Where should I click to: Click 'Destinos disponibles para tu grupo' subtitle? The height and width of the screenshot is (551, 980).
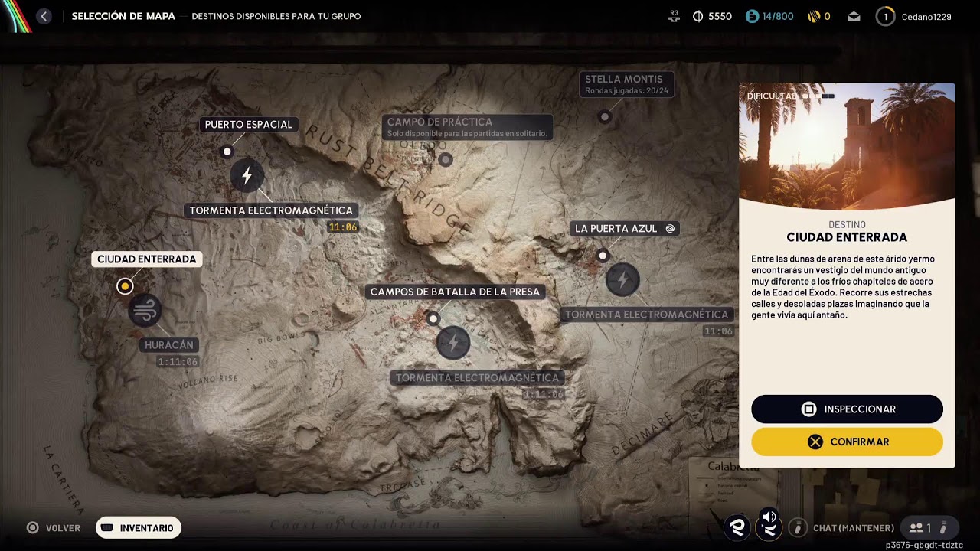(x=276, y=16)
